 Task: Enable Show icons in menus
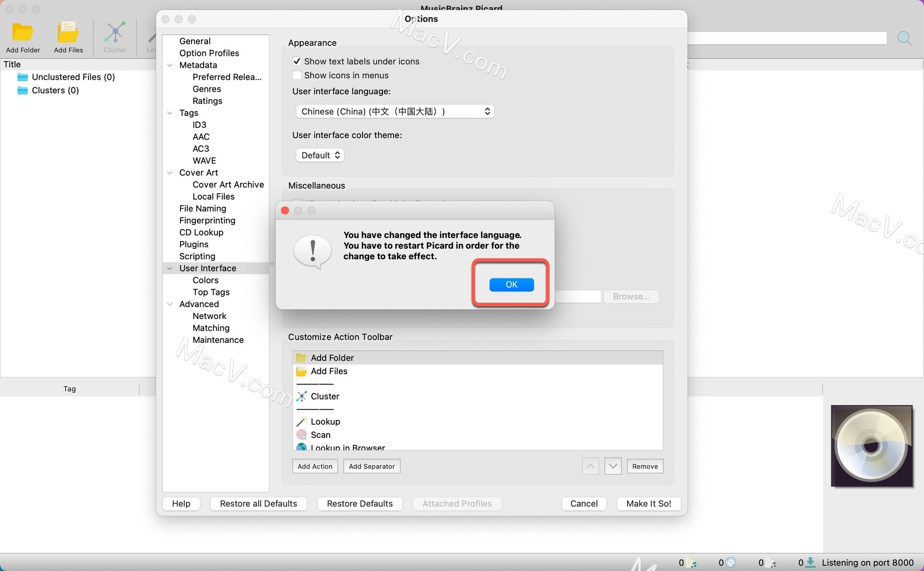point(297,76)
